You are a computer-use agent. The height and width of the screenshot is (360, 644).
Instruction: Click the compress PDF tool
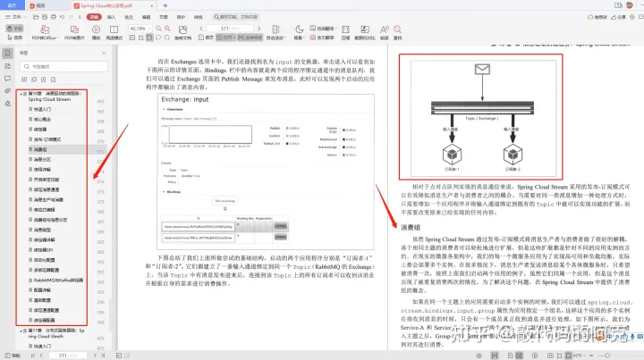[x=345, y=32]
